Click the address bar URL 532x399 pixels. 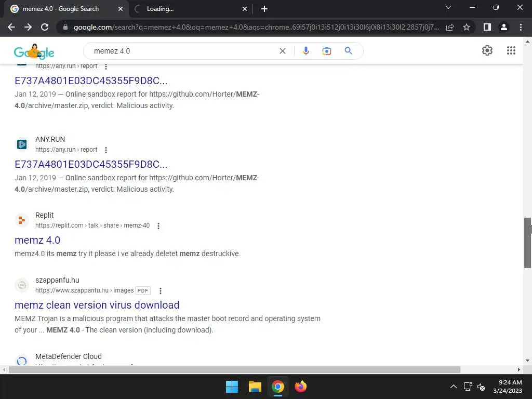257,27
